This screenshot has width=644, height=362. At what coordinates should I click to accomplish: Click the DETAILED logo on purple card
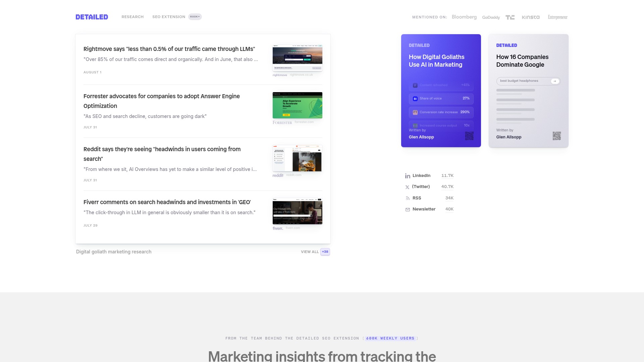[419, 45]
